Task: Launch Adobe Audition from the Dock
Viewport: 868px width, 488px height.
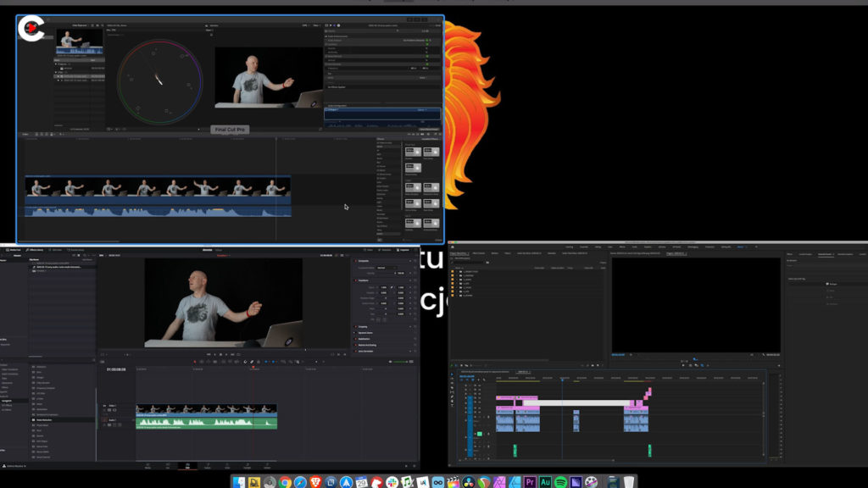Action: 546,481
